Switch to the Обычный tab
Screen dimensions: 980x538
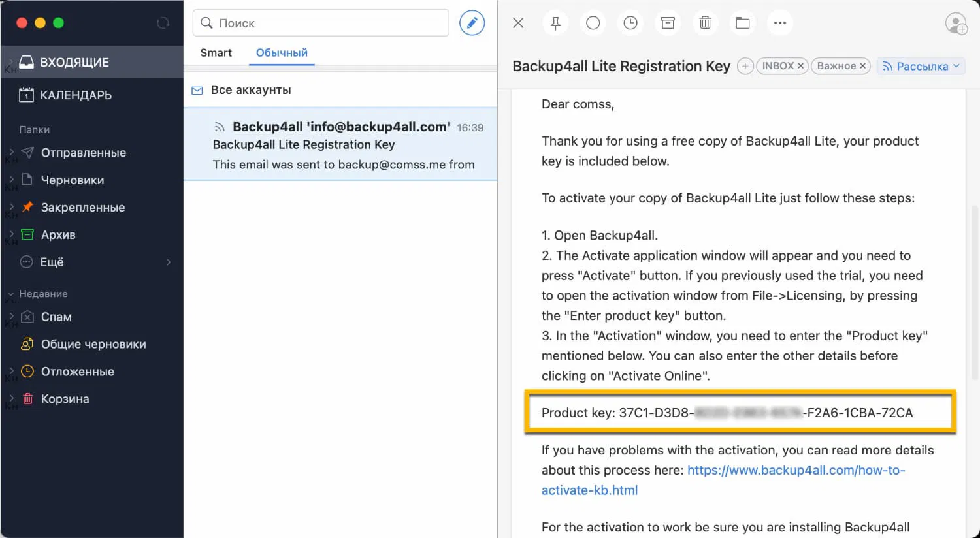(x=281, y=52)
